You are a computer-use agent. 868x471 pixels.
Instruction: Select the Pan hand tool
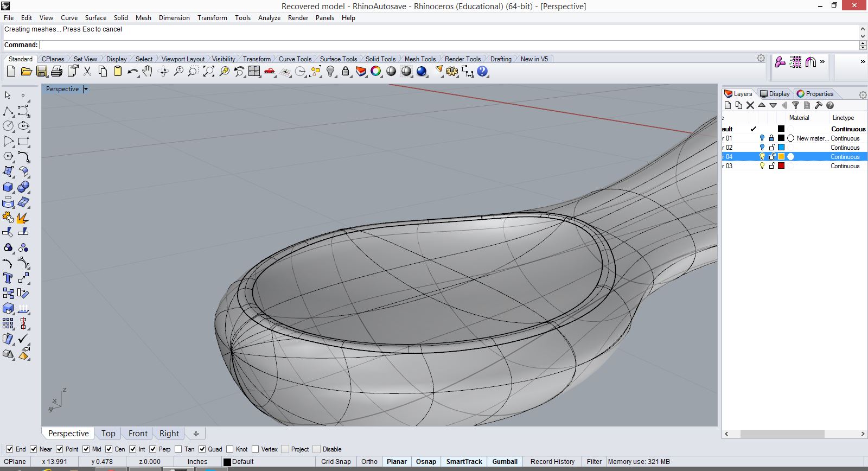[x=148, y=72]
